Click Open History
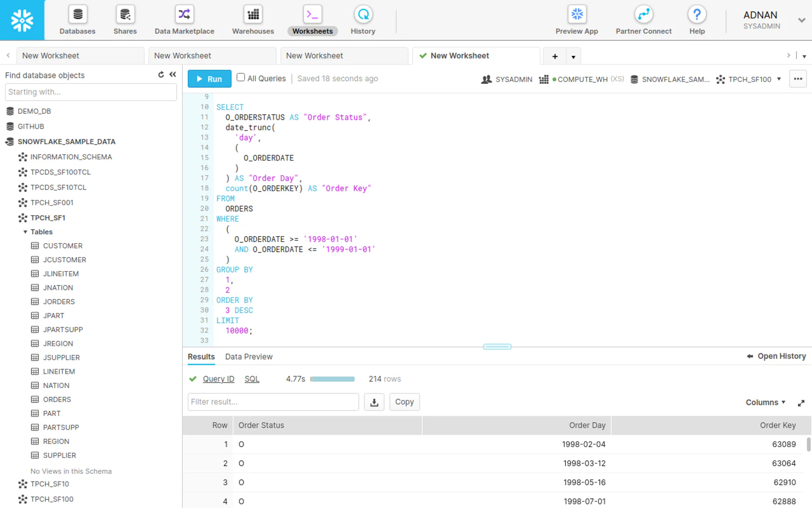Image resolution: width=812 pixels, height=508 pixels. [x=776, y=356]
